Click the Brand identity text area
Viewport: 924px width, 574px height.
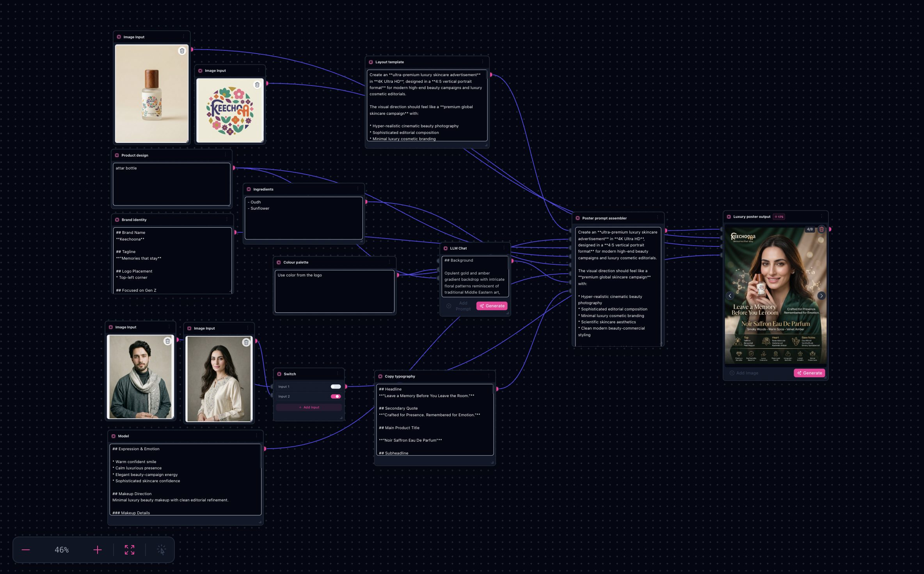(172, 260)
